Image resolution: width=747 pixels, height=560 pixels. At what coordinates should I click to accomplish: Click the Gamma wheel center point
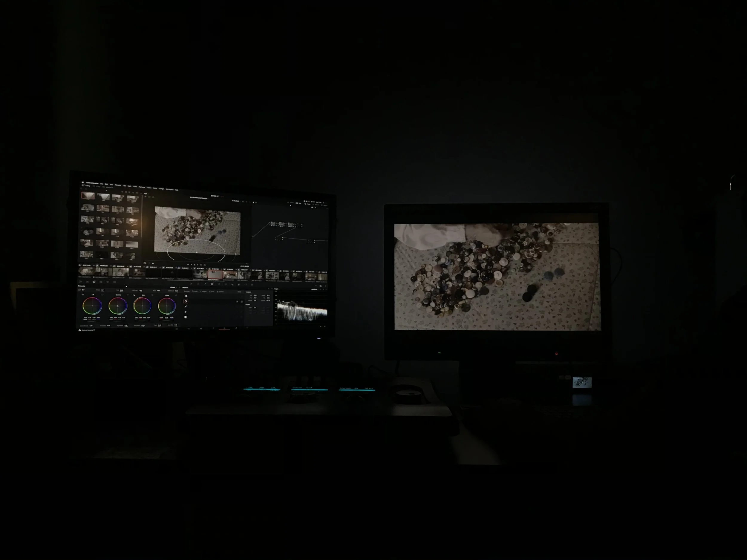coord(117,306)
